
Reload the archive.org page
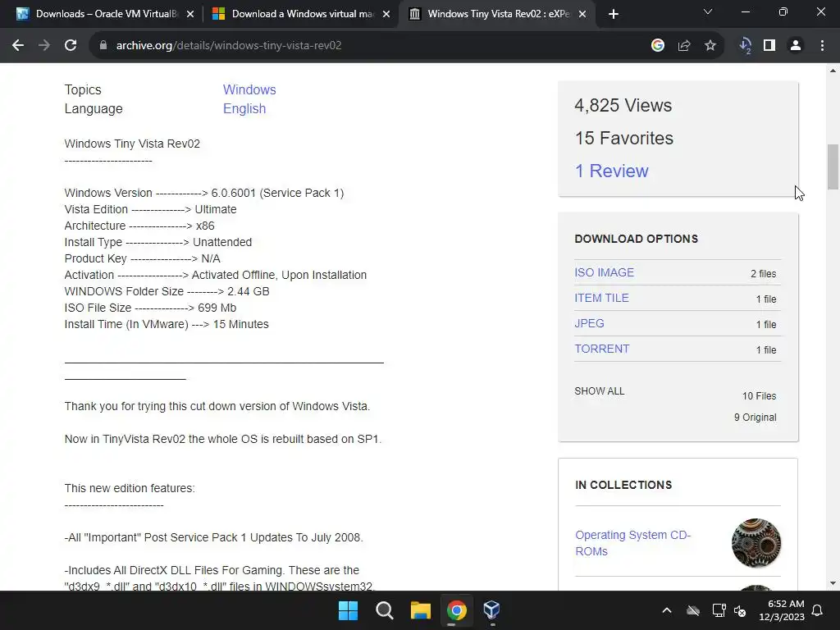[71, 46]
